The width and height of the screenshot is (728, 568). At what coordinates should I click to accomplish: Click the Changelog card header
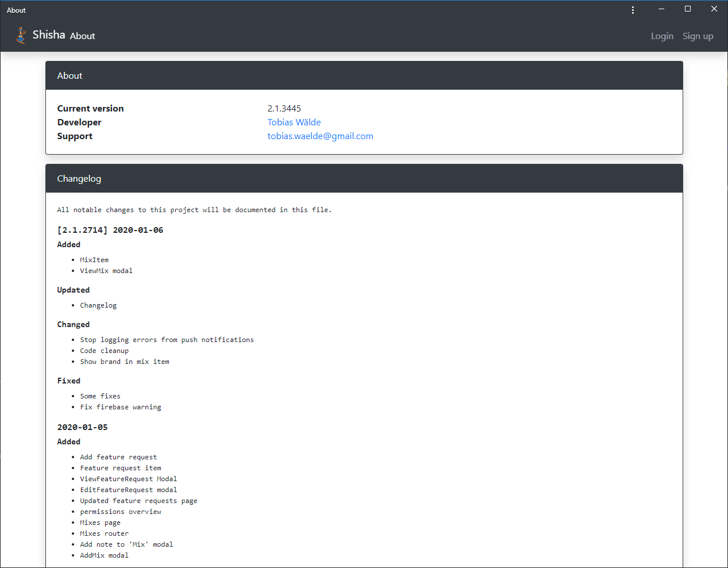point(364,179)
